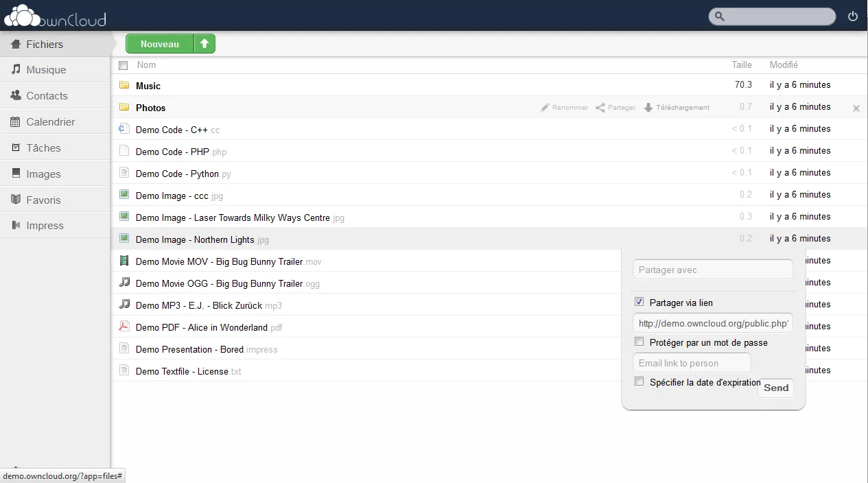868x483 pixels.
Task: Toggle the select-all checkbox next to Nom
Action: [x=124, y=66]
